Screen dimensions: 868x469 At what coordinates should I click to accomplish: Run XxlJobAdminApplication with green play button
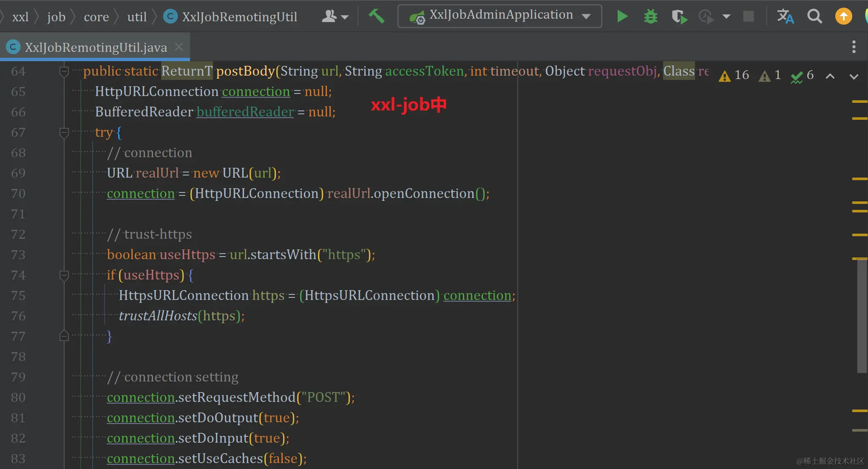pyautogui.click(x=622, y=17)
